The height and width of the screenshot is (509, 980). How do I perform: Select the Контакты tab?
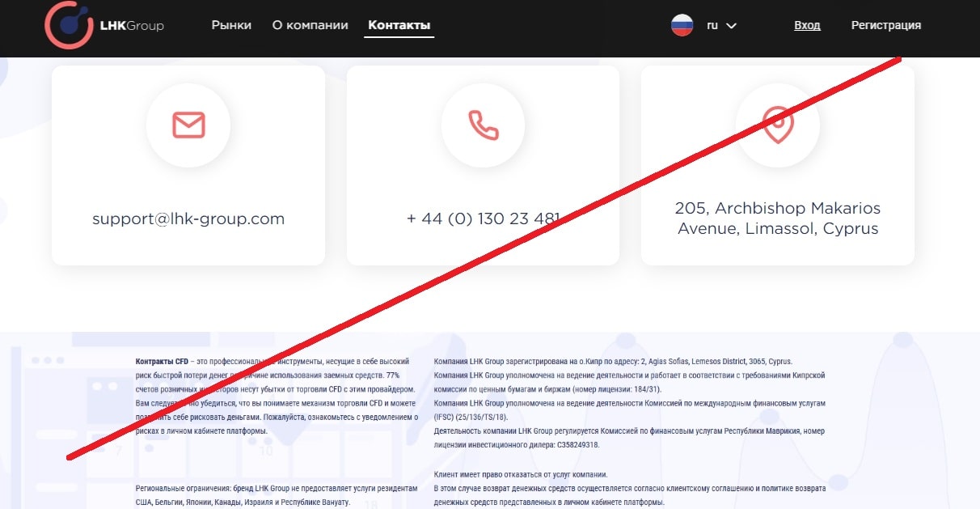(x=399, y=25)
